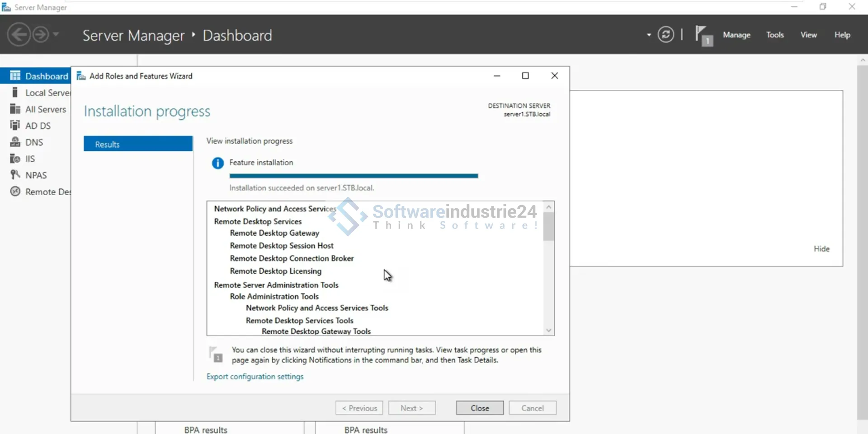Image resolution: width=868 pixels, height=434 pixels.
Task: Expand the dropdown arrow beside Refresh
Action: pos(649,35)
